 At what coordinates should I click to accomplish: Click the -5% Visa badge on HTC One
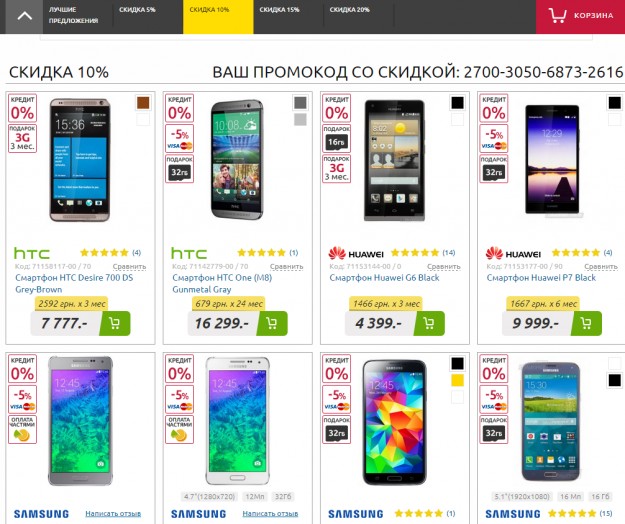click(179, 138)
